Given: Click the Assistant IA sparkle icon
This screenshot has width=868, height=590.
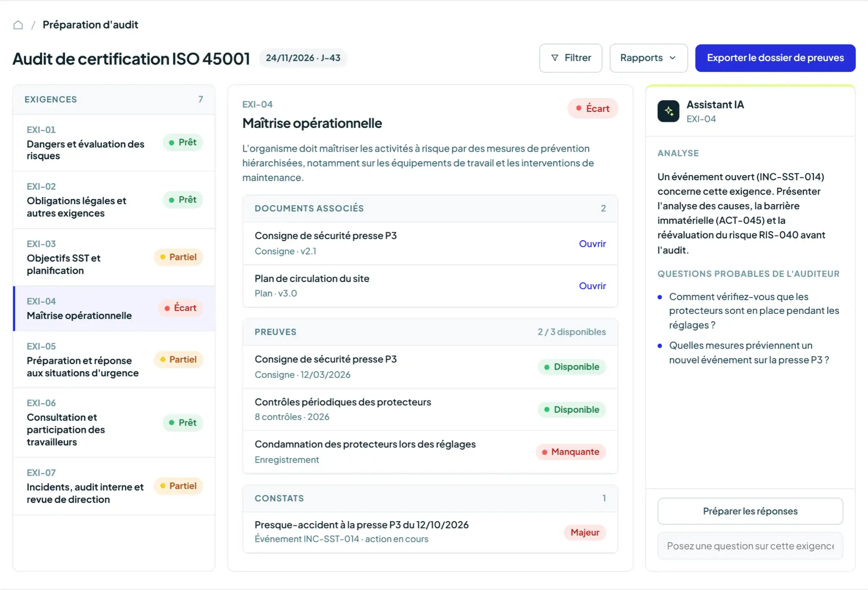Looking at the screenshot, I should (x=668, y=111).
